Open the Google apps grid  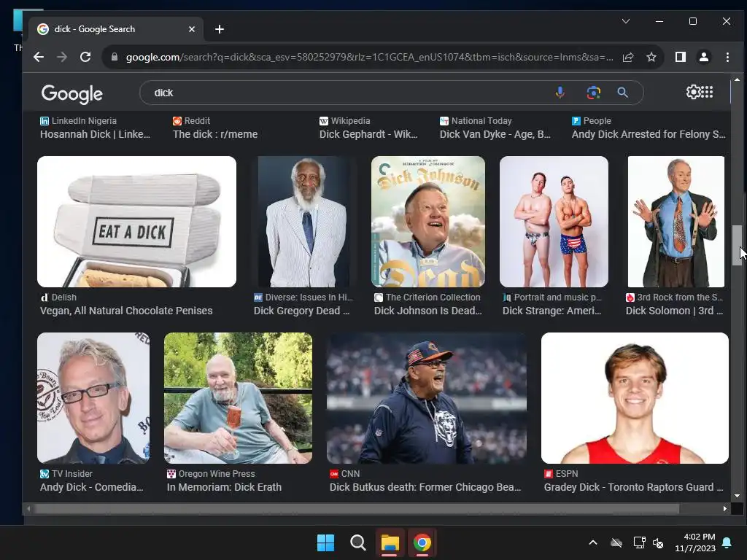(x=707, y=92)
